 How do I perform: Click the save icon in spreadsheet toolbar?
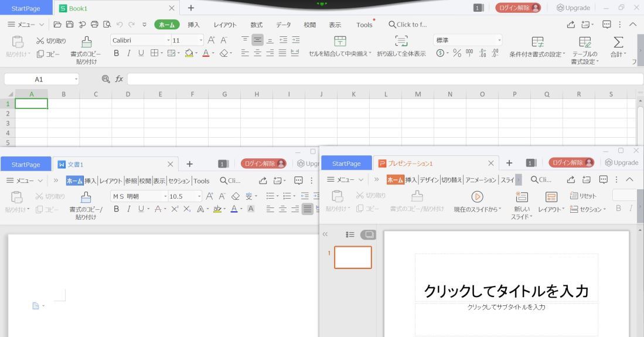[x=70, y=25]
